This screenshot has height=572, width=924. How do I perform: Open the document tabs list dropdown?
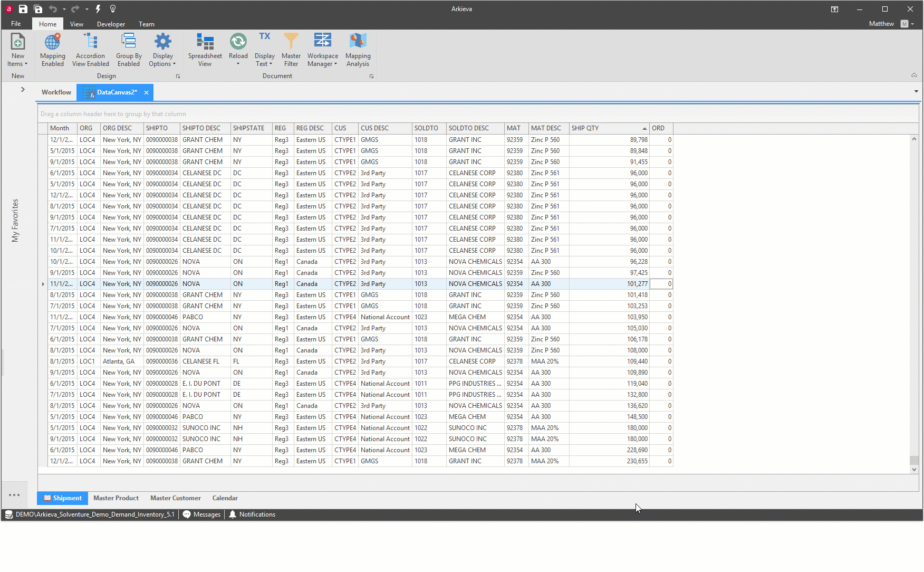[x=916, y=92]
